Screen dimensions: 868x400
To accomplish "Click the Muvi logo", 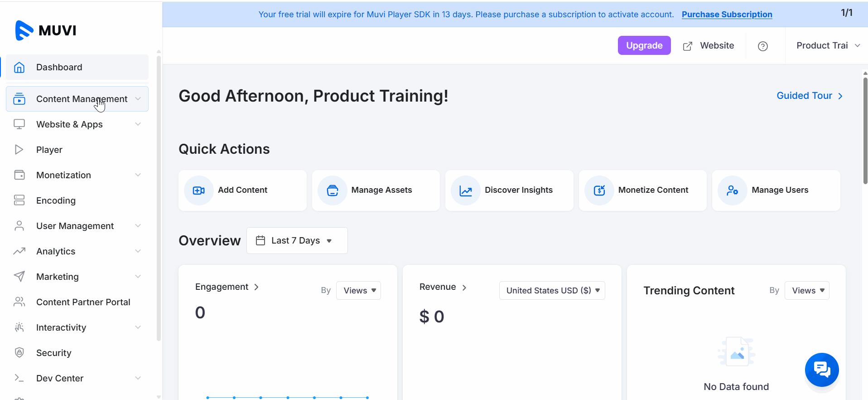I will (x=46, y=30).
